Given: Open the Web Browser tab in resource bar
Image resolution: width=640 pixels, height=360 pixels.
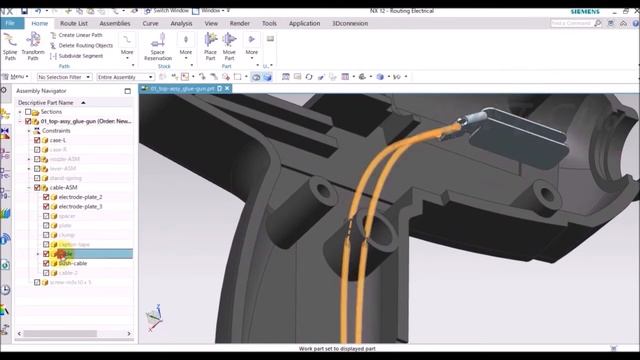Looking at the screenshot, I should click(x=5, y=265).
